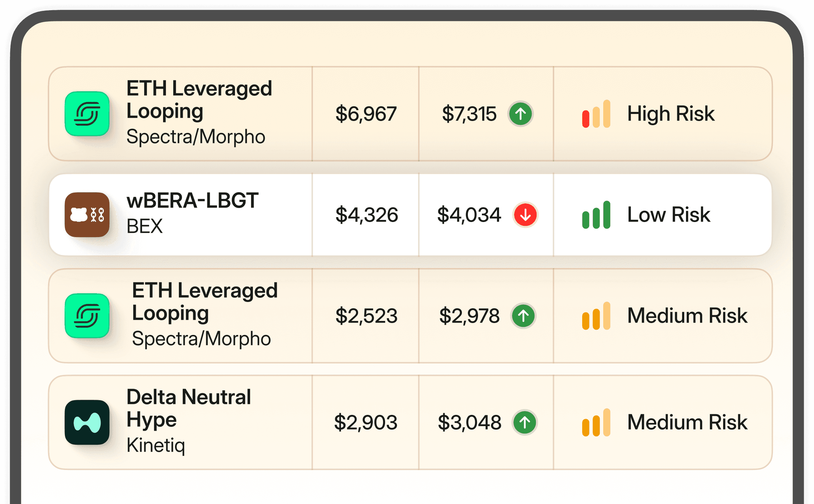Click the $2,903 value on Delta Neutral Hype

[x=366, y=422]
